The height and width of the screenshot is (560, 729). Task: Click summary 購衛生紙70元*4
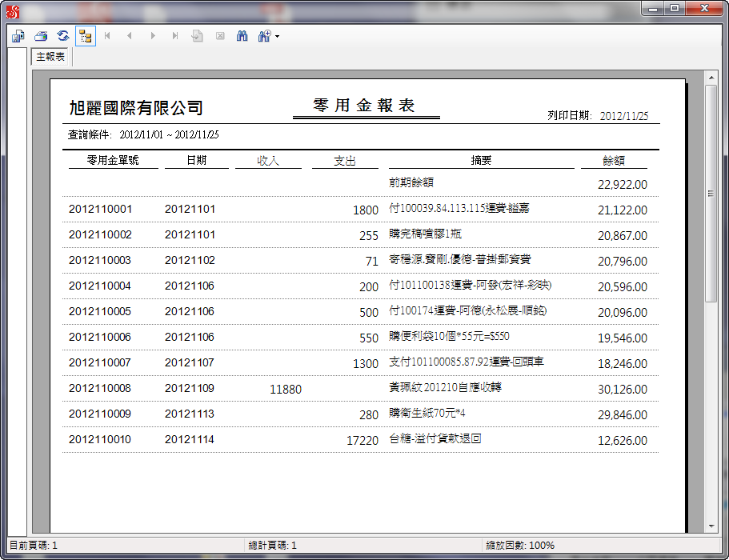pyautogui.click(x=427, y=413)
